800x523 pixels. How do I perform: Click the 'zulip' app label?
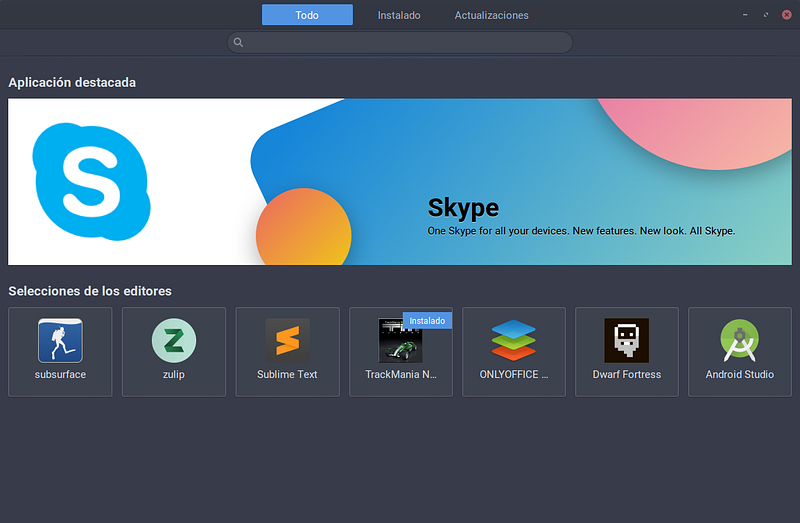(173, 374)
